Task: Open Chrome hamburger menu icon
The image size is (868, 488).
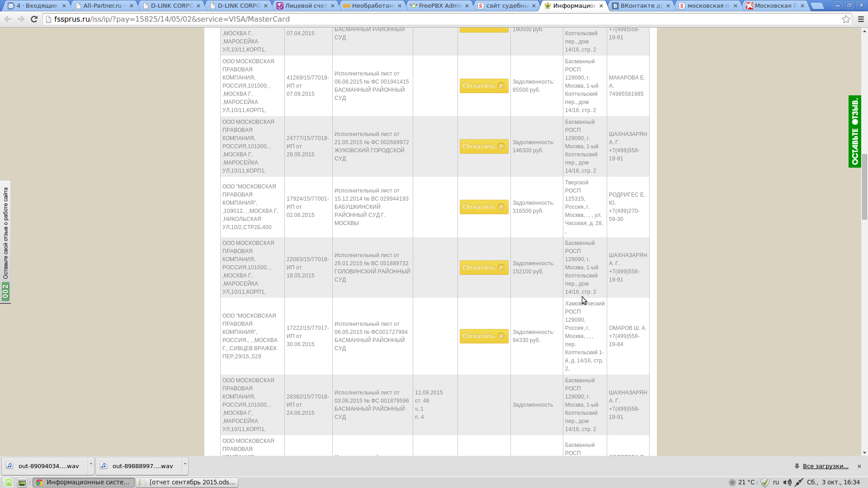Action: pyautogui.click(x=861, y=19)
